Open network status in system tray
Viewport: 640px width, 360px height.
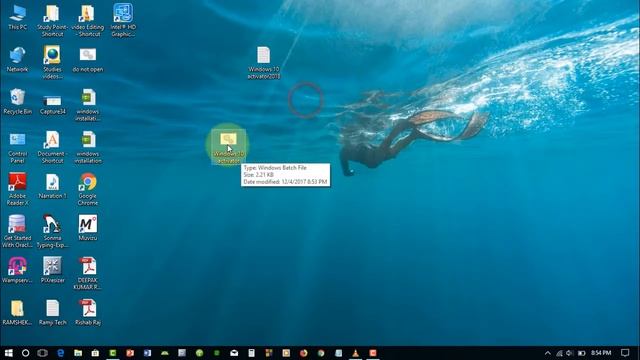click(x=559, y=353)
